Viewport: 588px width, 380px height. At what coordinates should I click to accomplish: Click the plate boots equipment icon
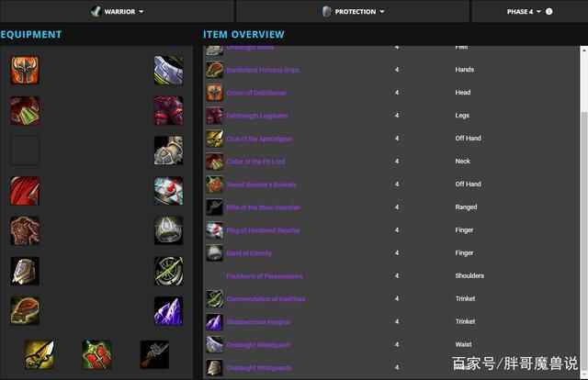click(169, 151)
